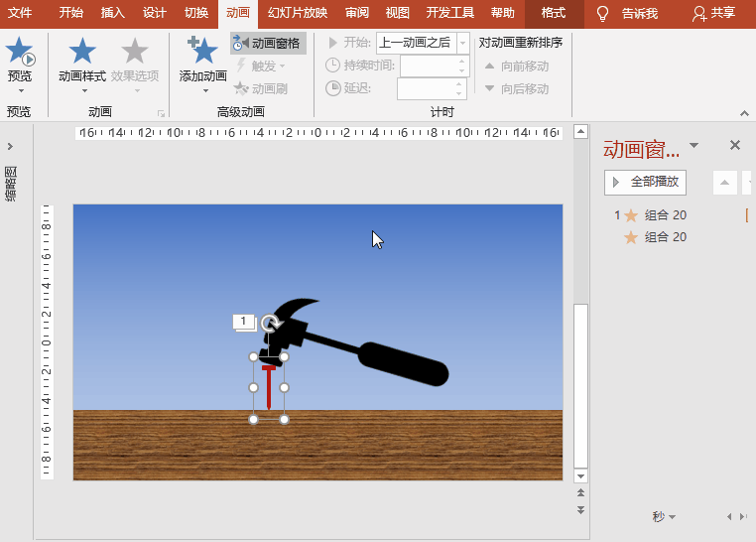Click the 效果选项 effect options icon
The width and height of the screenshot is (756, 542).
[x=135, y=51]
